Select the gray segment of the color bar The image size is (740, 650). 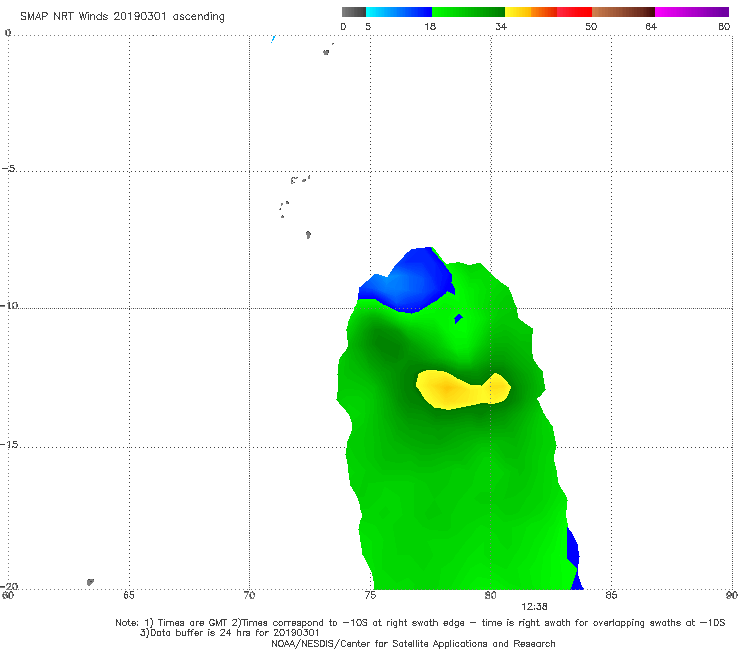point(354,12)
